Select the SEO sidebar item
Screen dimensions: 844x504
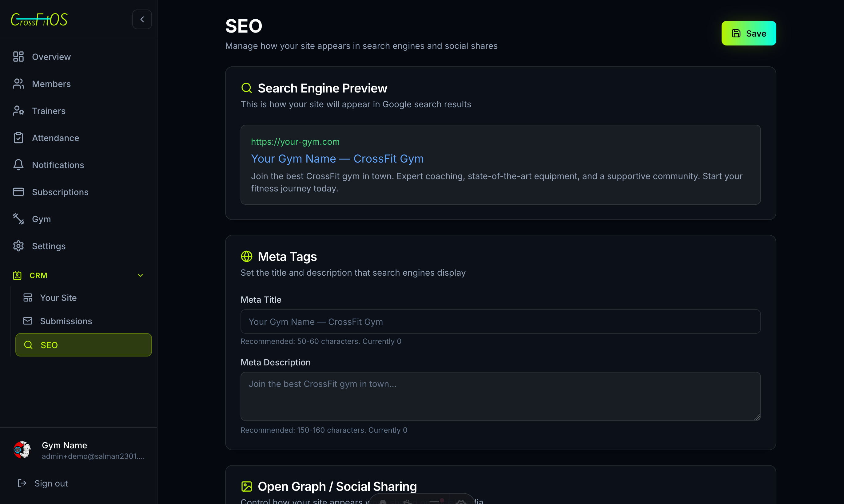point(84,345)
